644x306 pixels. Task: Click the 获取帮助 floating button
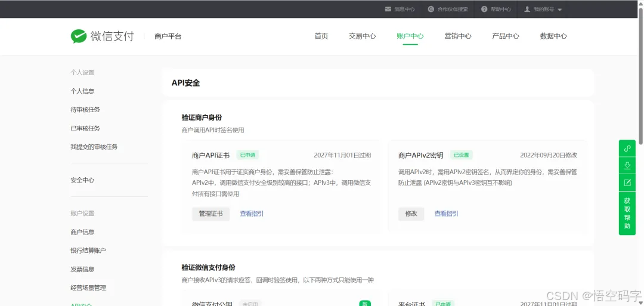pos(627,213)
